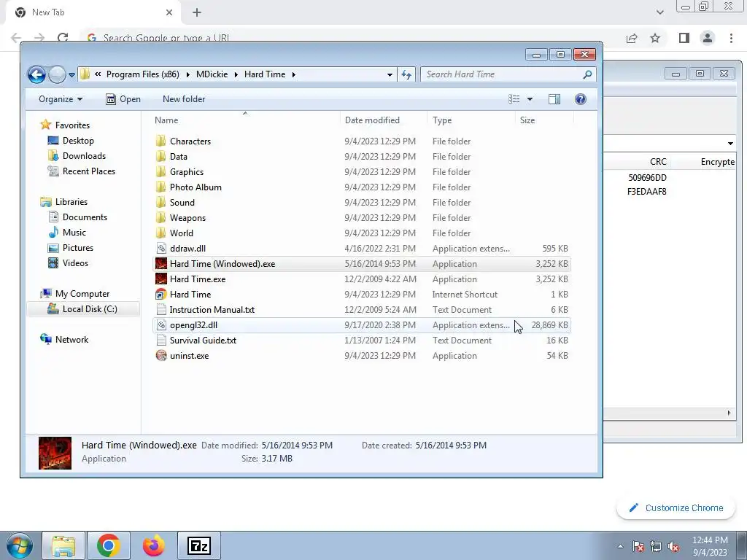
Task: Open 7-Zip from the taskbar
Action: [199, 545]
